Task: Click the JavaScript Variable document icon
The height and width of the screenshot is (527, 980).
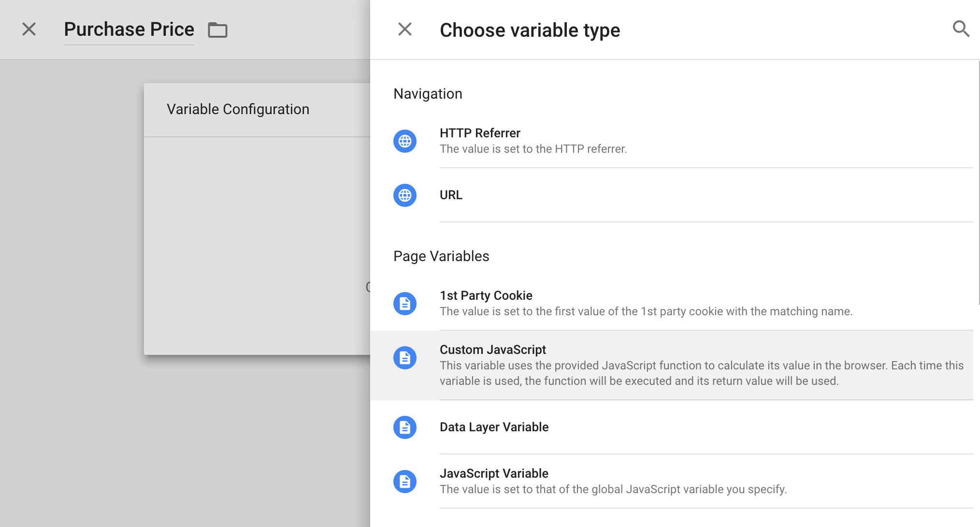Action: tap(405, 482)
